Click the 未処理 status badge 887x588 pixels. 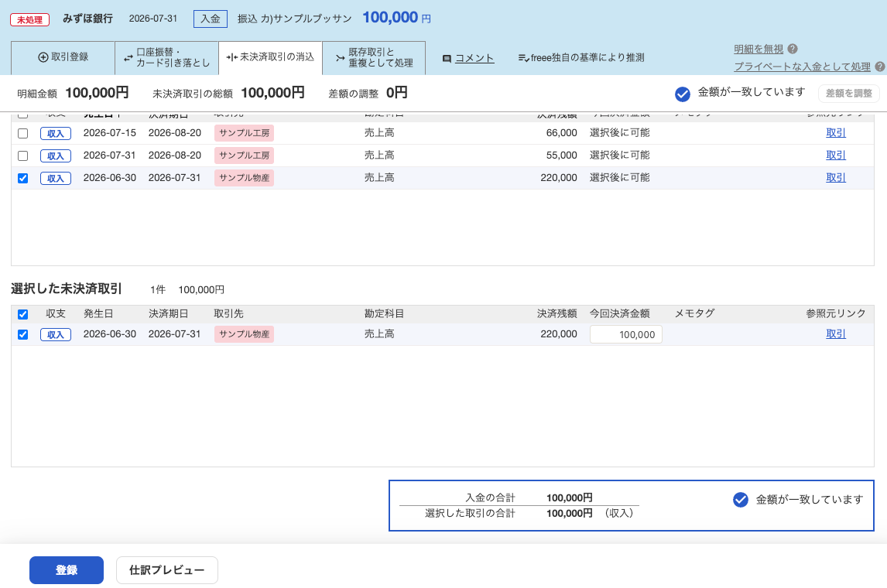[29, 20]
